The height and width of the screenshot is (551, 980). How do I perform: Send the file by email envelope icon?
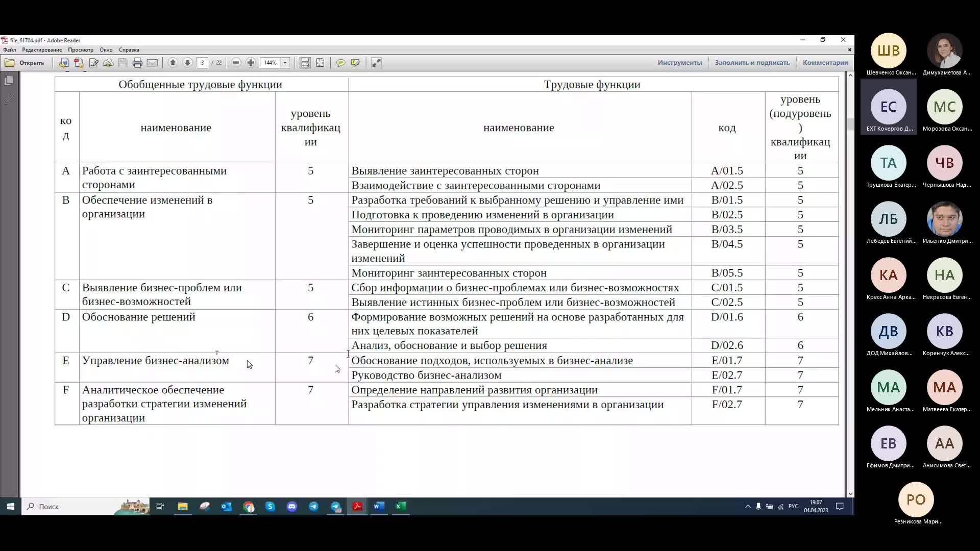coord(152,63)
